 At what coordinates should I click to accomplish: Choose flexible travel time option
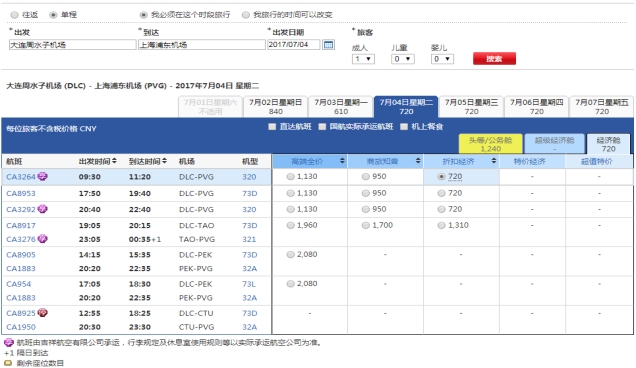click(246, 15)
